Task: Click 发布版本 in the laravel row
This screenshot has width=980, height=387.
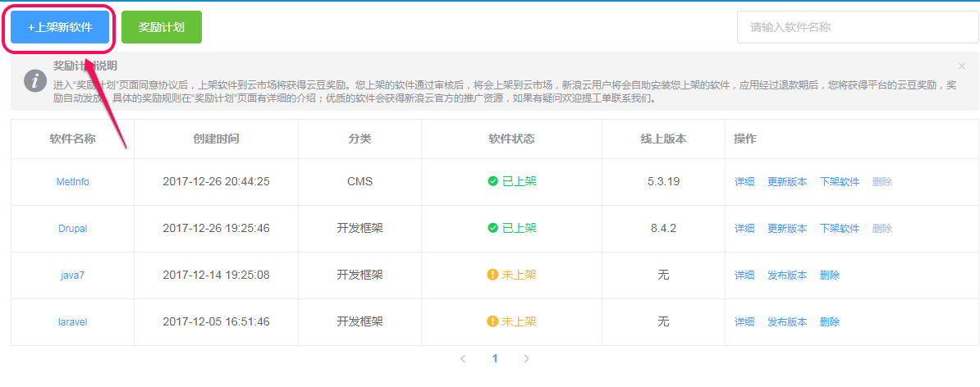Action: point(787,322)
